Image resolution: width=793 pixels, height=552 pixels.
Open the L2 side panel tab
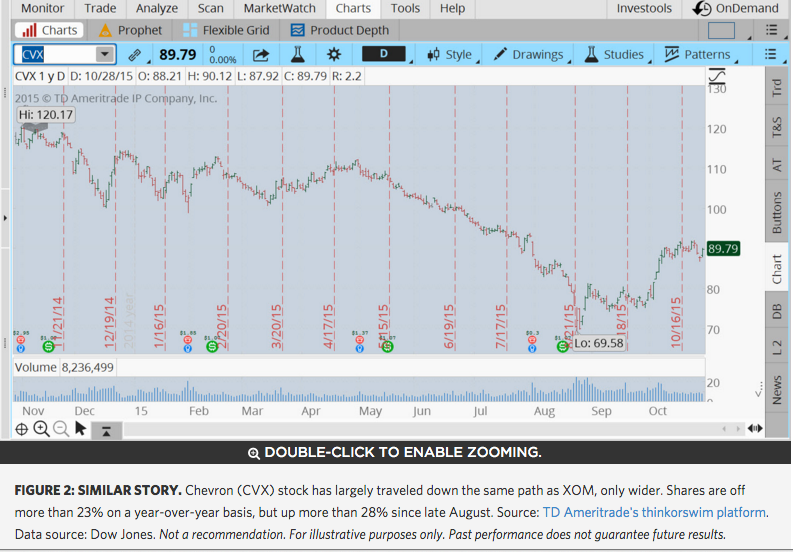pos(777,348)
